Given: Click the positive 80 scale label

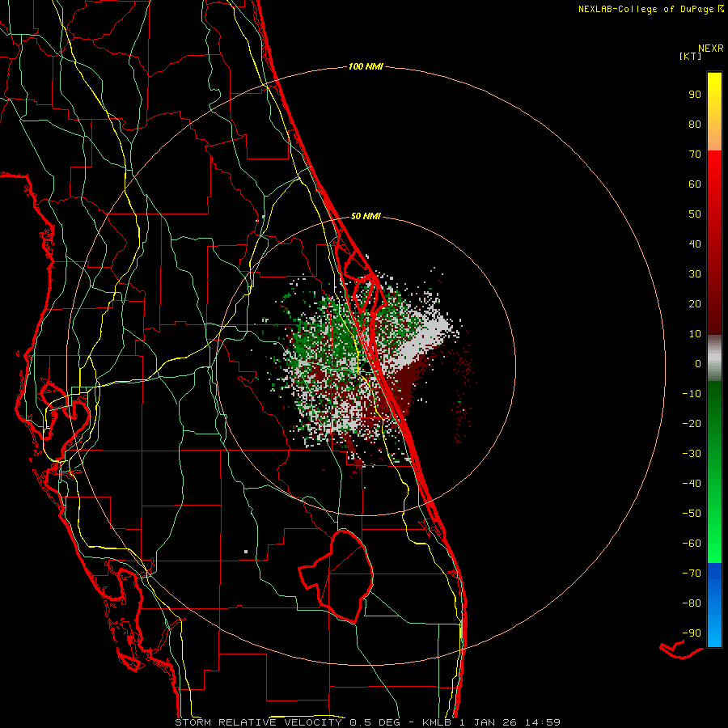Looking at the screenshot, I should click(x=695, y=124).
